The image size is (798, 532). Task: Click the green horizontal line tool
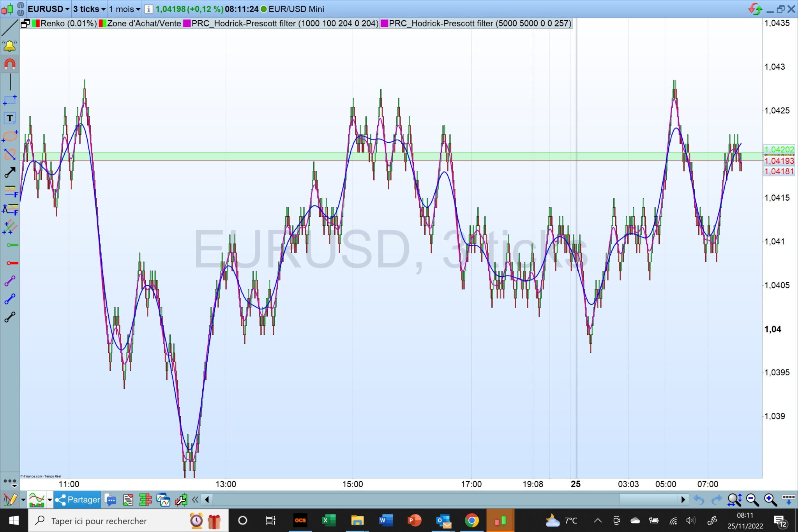coord(12,245)
